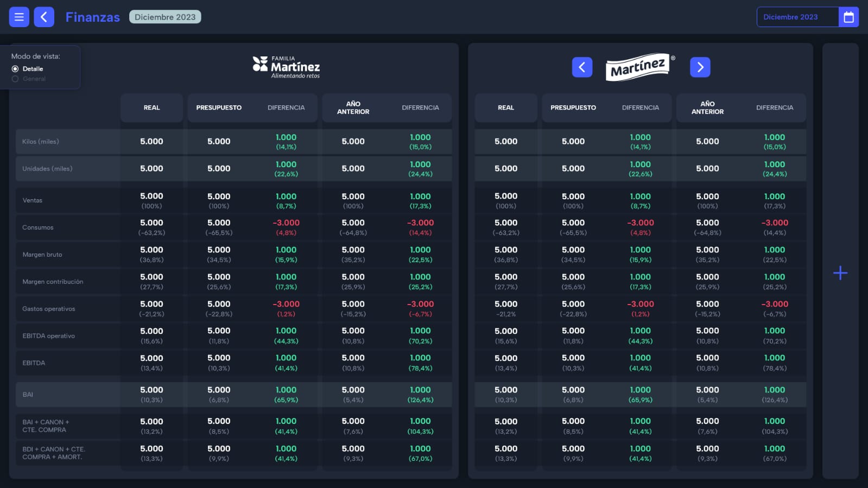Open the hamburger menu
Screen dimensions: 868x488
pos(19,17)
